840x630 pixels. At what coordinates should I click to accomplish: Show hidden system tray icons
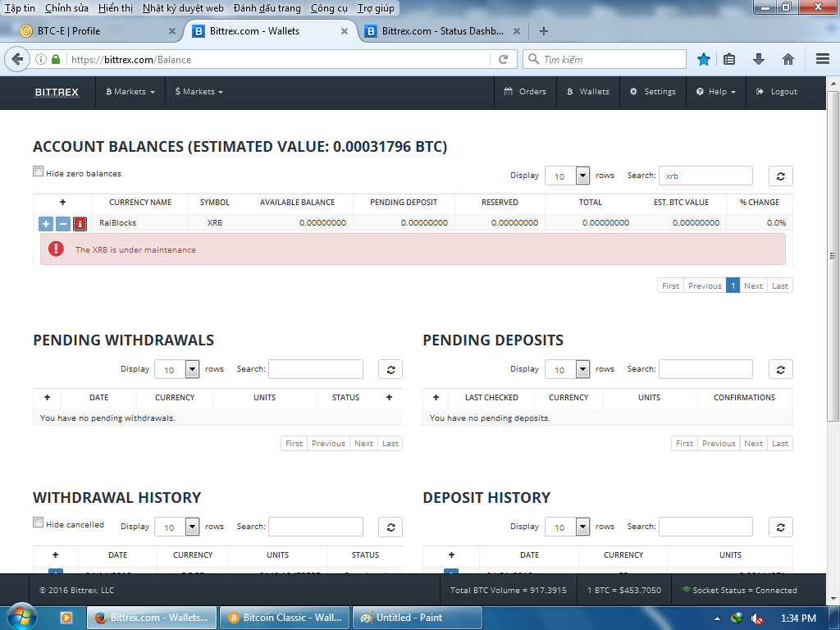click(717, 619)
